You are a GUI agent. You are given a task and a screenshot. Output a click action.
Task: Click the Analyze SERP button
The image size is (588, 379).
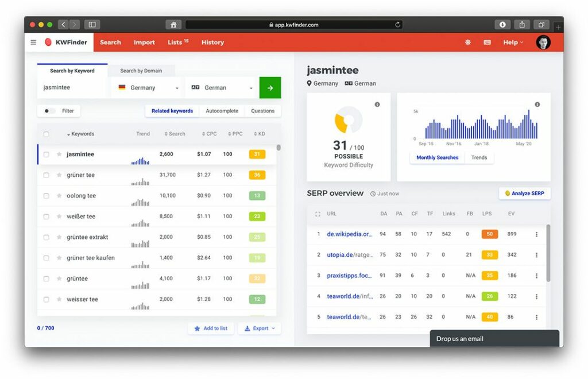click(x=523, y=193)
